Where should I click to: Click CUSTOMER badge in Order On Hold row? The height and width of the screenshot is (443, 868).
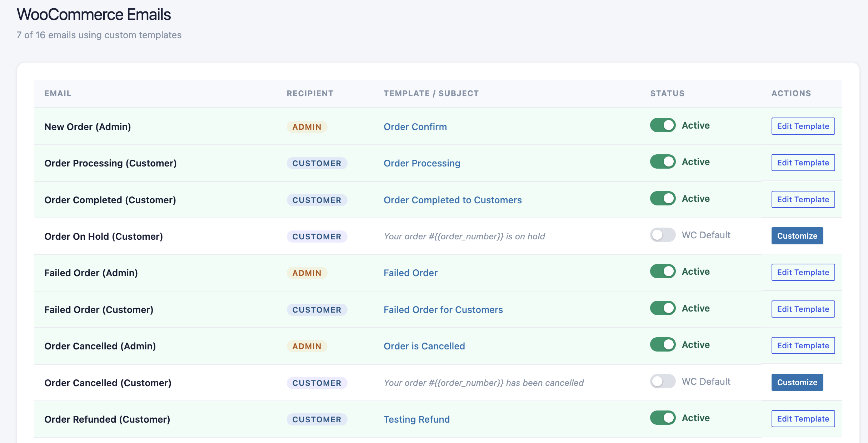(x=317, y=237)
